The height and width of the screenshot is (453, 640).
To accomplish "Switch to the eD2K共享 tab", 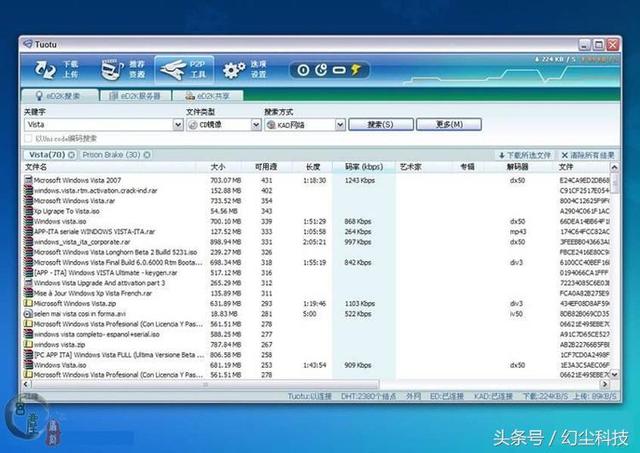I will (208, 96).
